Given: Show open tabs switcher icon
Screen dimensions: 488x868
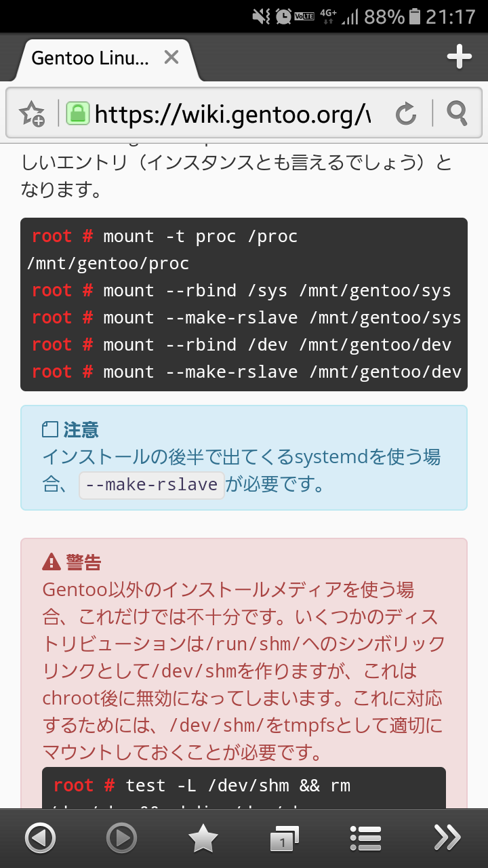Looking at the screenshot, I should pos(284,839).
